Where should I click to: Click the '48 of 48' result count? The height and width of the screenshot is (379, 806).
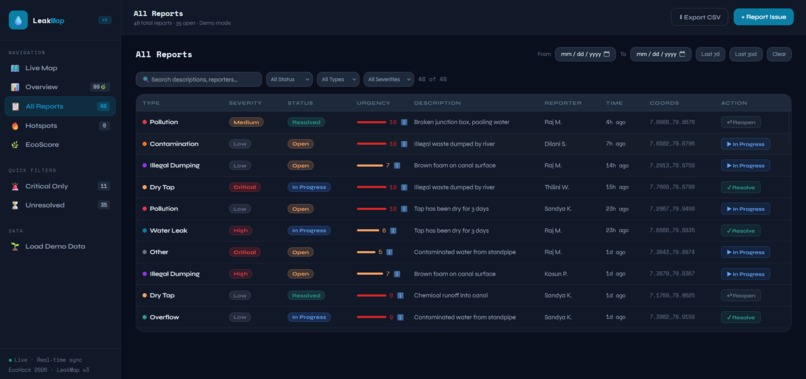432,80
